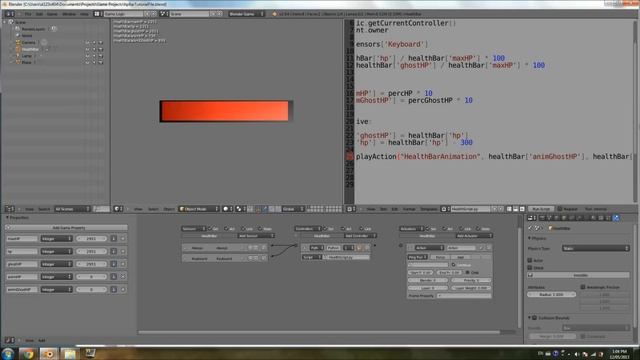Click the Run Script button
Screen dimensions: 640x360
[x=541, y=209]
